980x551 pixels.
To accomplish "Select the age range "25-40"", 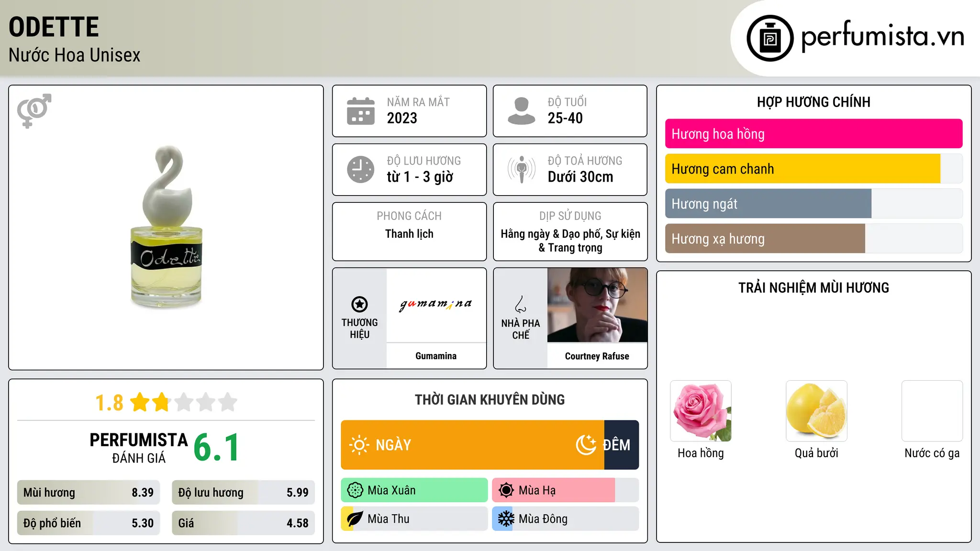I will 565,118.
